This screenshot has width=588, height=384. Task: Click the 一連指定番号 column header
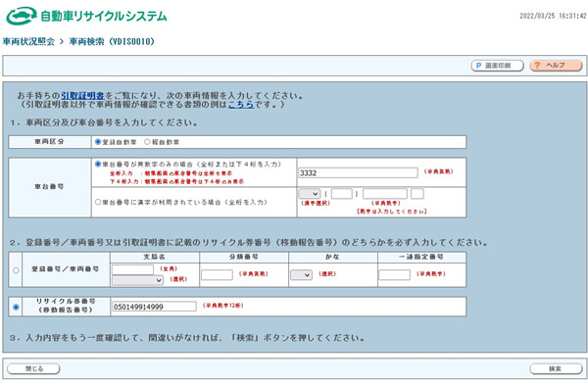point(421,257)
